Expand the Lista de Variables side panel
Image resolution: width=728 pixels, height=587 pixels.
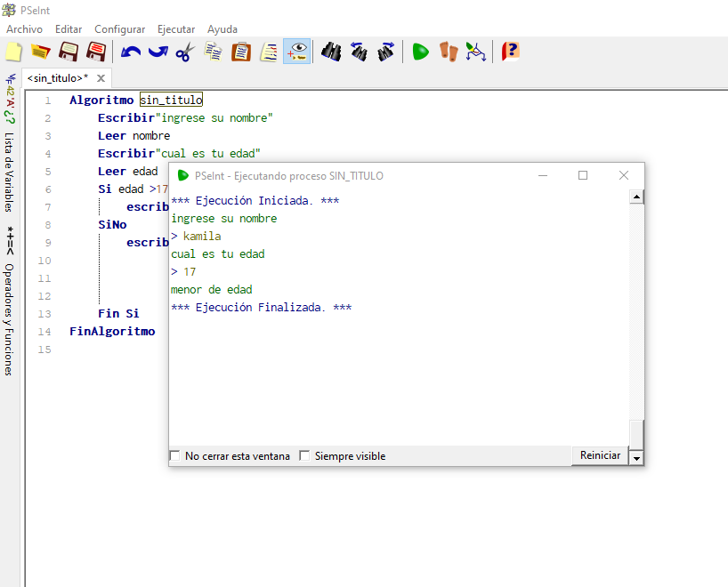(x=9, y=173)
